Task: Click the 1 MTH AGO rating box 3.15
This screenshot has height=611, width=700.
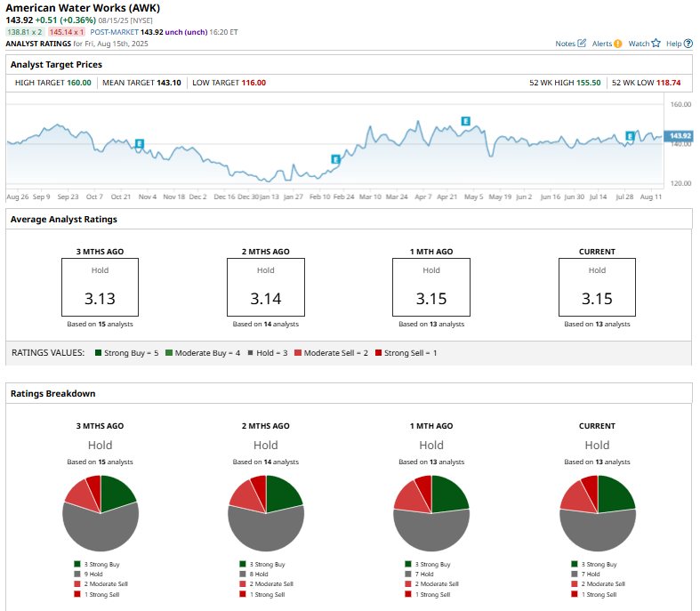Action: (x=431, y=287)
